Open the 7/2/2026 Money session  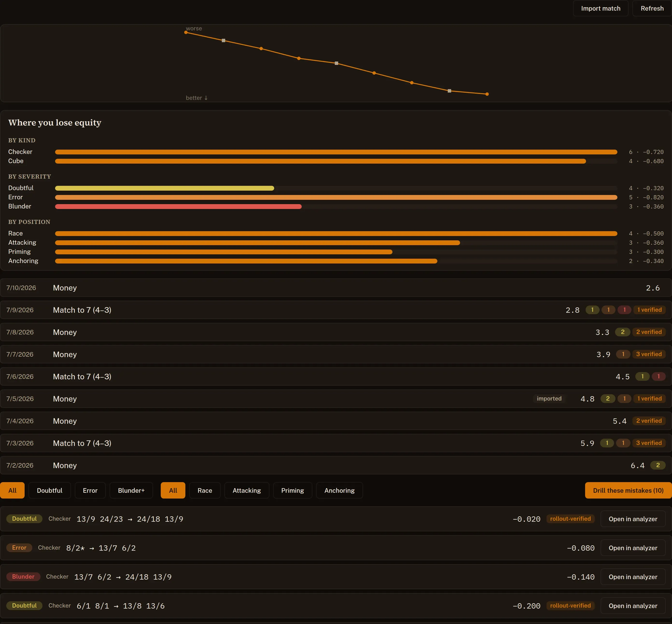pos(336,465)
